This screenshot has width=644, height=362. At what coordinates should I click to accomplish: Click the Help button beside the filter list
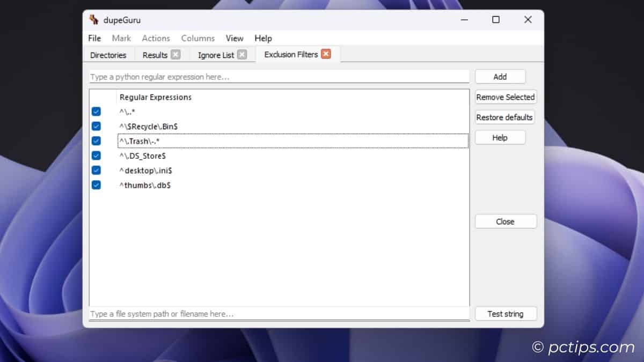(x=500, y=137)
